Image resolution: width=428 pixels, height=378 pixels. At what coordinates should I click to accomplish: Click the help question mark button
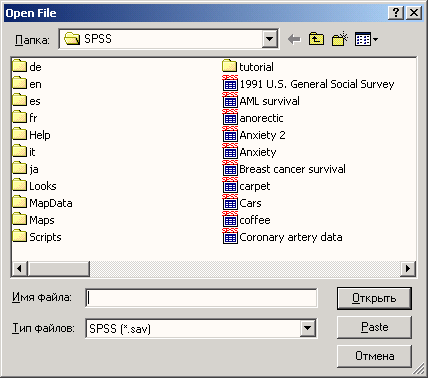point(396,13)
